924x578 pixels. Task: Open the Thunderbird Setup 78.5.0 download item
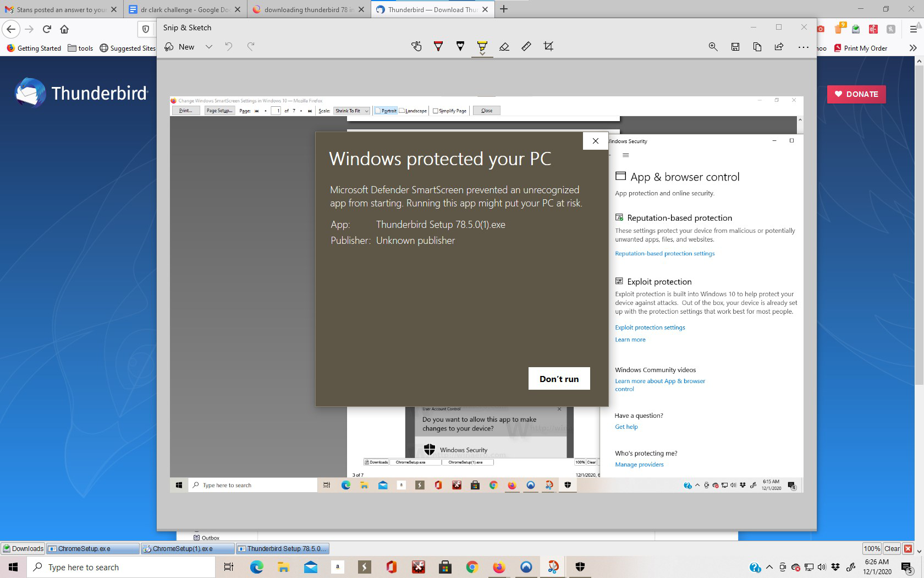282,548
